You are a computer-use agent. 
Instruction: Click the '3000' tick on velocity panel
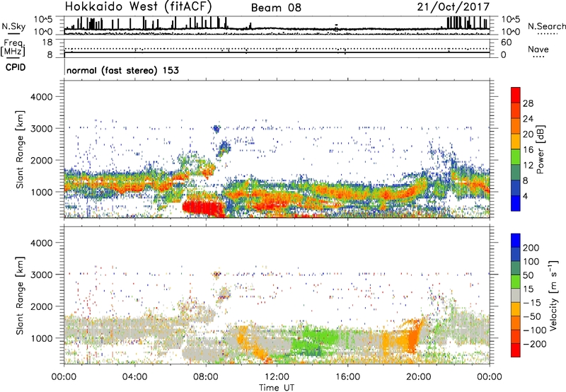(42, 275)
